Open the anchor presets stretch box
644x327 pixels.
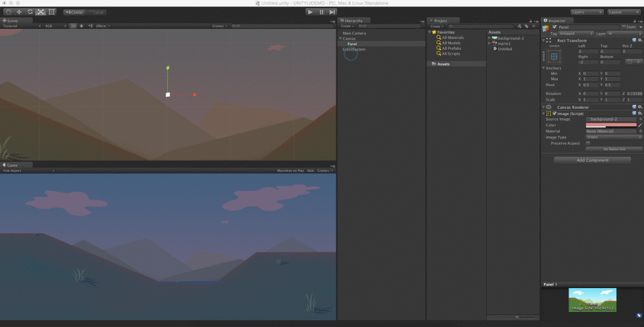click(554, 56)
